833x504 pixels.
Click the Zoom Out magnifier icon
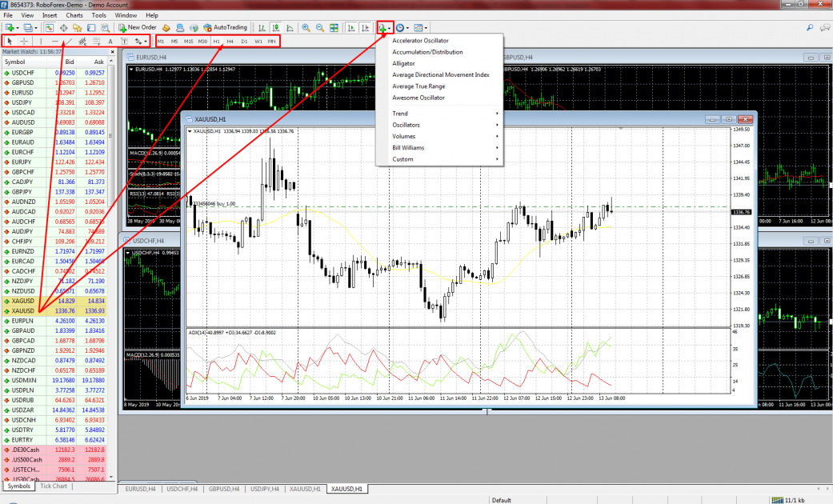pyautogui.click(x=319, y=27)
